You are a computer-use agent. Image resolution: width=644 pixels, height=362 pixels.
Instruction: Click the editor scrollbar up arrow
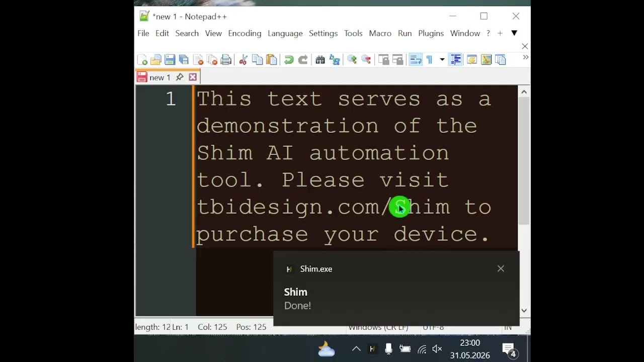pyautogui.click(x=524, y=92)
